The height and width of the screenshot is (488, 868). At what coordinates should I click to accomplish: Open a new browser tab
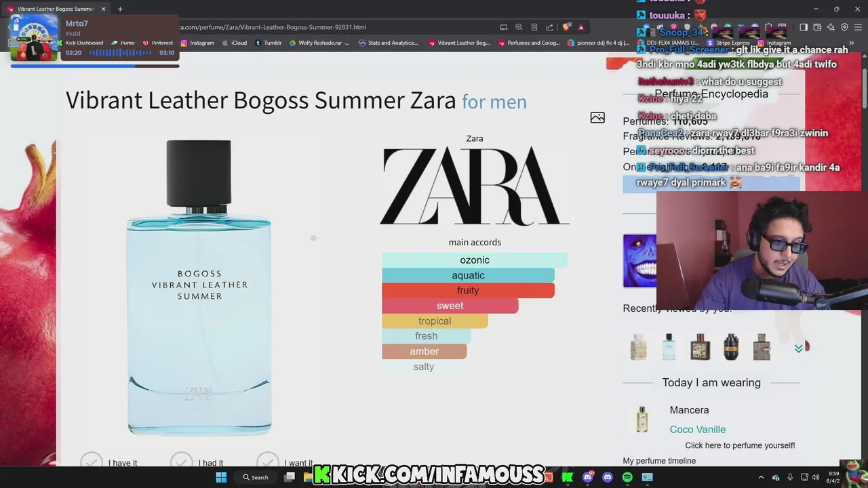coord(120,9)
